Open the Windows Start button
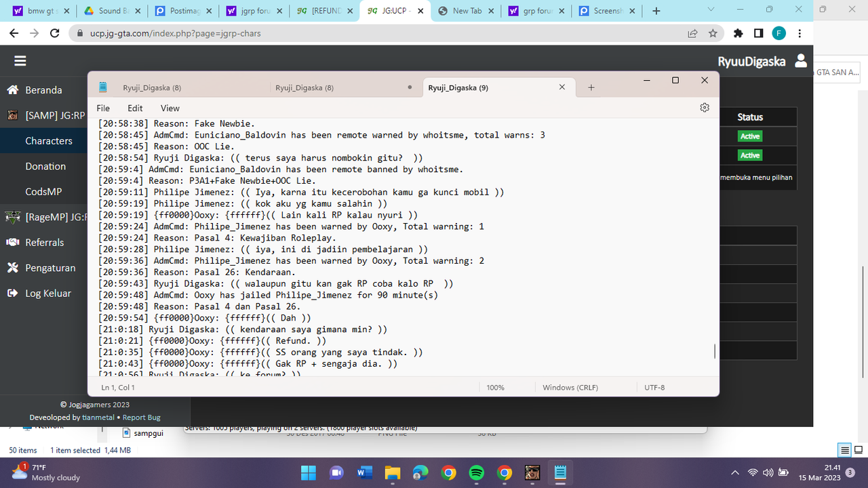Image resolution: width=868 pixels, height=488 pixels. coord(308,472)
